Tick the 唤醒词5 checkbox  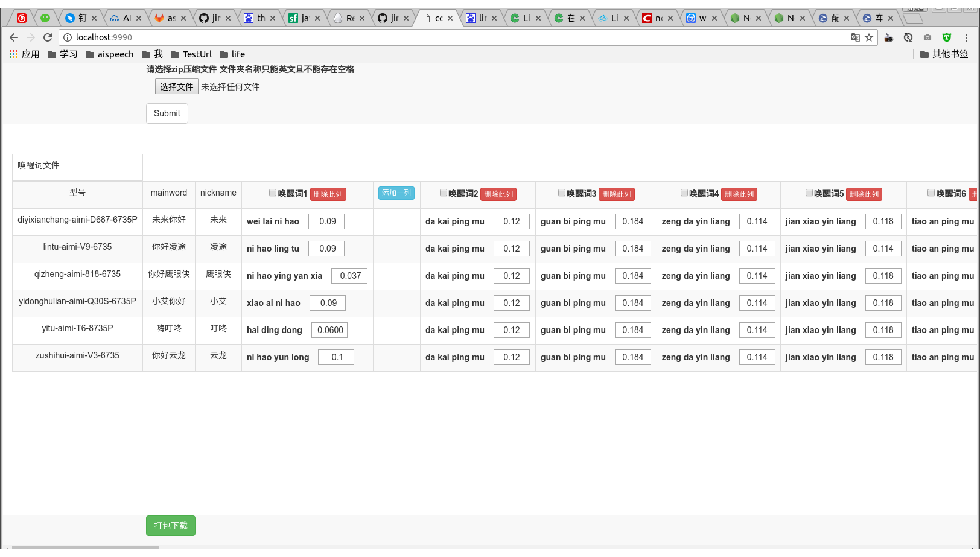[x=809, y=193]
